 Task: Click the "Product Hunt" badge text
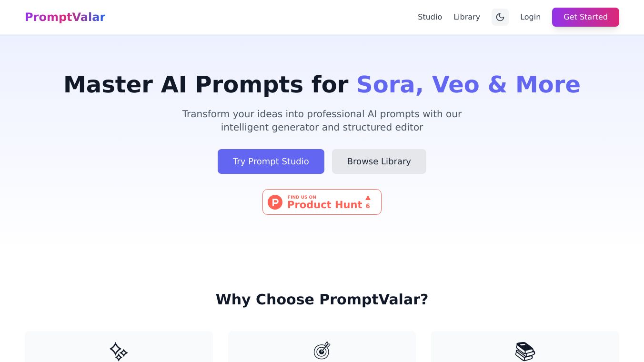click(324, 205)
